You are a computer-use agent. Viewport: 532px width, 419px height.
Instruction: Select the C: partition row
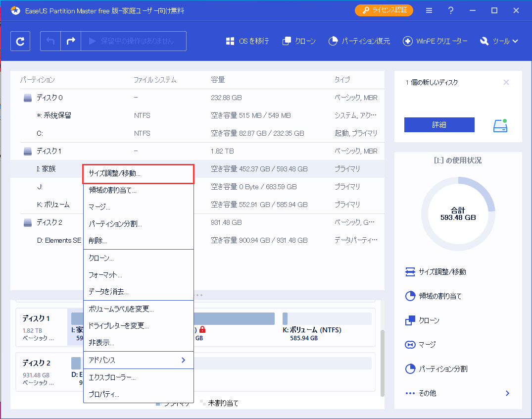pos(197,133)
